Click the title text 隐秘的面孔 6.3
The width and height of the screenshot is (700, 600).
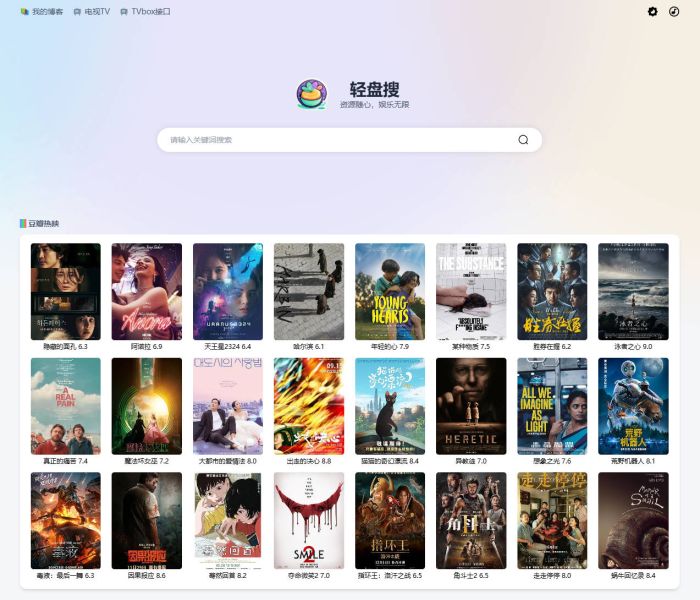66,346
